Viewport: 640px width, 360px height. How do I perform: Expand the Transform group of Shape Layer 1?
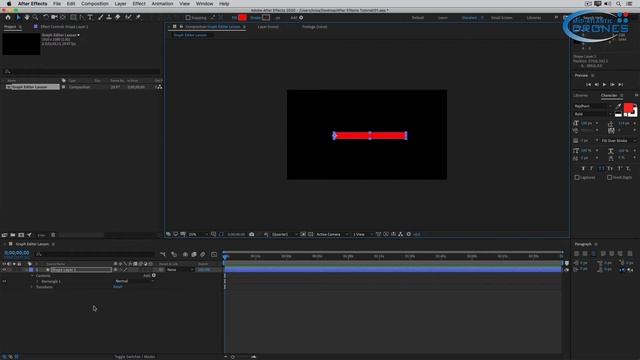(x=32, y=287)
